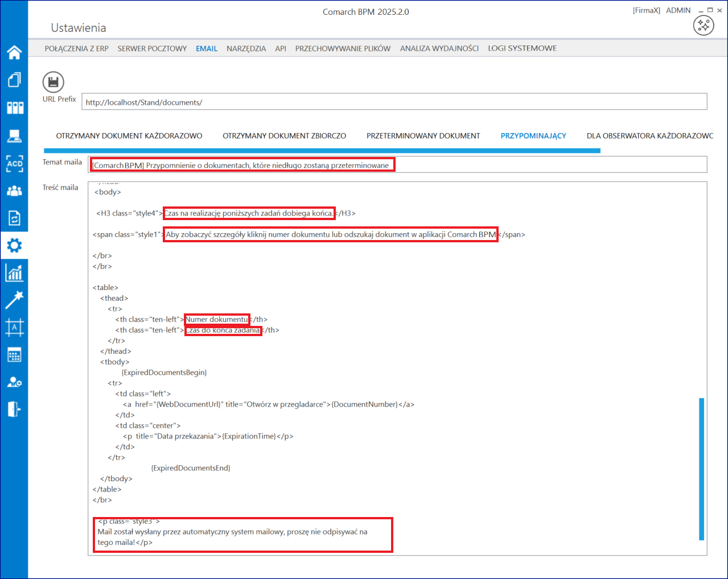The height and width of the screenshot is (579, 728).
Task: Open the documents (stacked pages) sidebar icon
Action: (14, 80)
